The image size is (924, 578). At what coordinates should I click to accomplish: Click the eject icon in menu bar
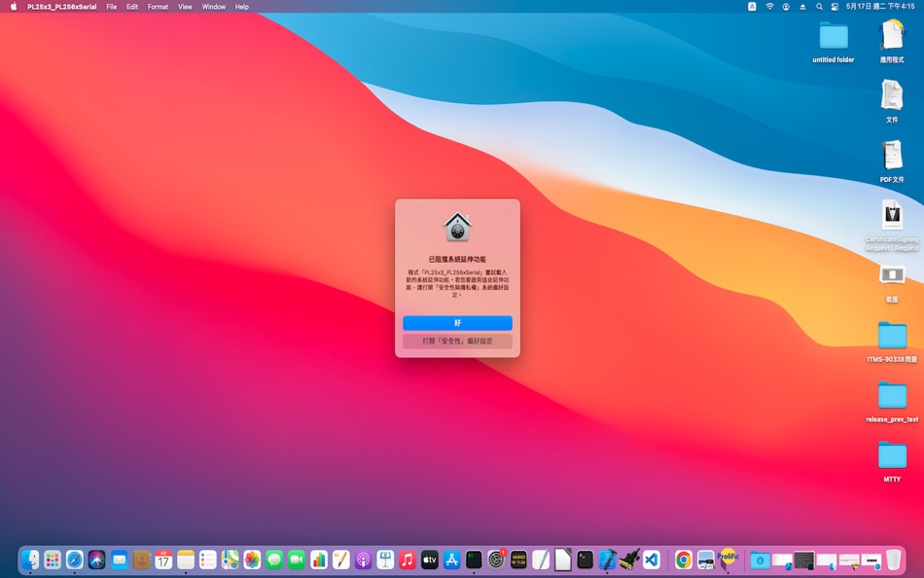point(802,7)
